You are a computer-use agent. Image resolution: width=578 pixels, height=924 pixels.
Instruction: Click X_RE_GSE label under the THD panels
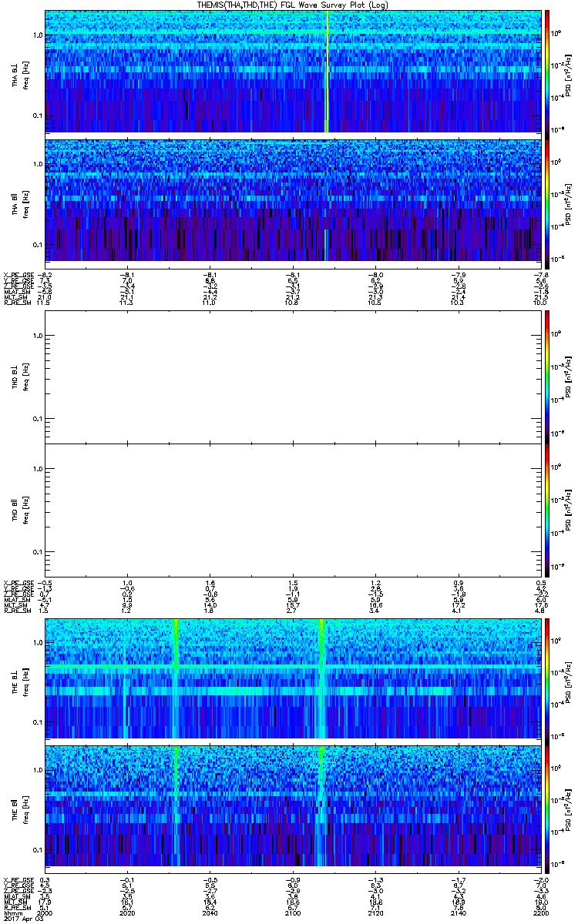coord(20,583)
